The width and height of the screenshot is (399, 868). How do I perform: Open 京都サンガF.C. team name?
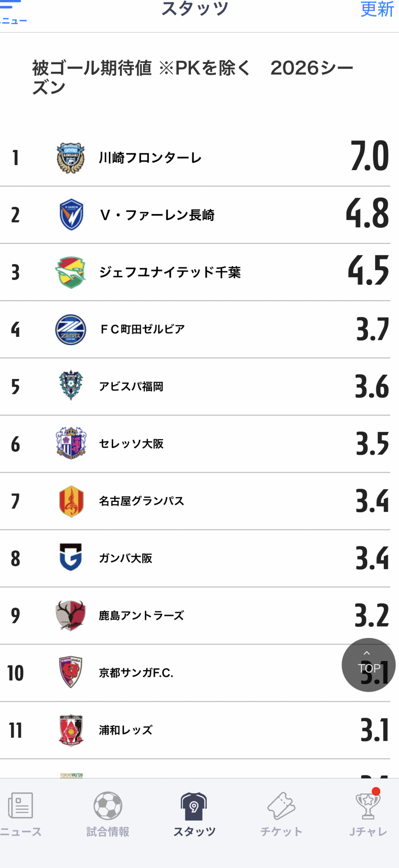pos(136,673)
